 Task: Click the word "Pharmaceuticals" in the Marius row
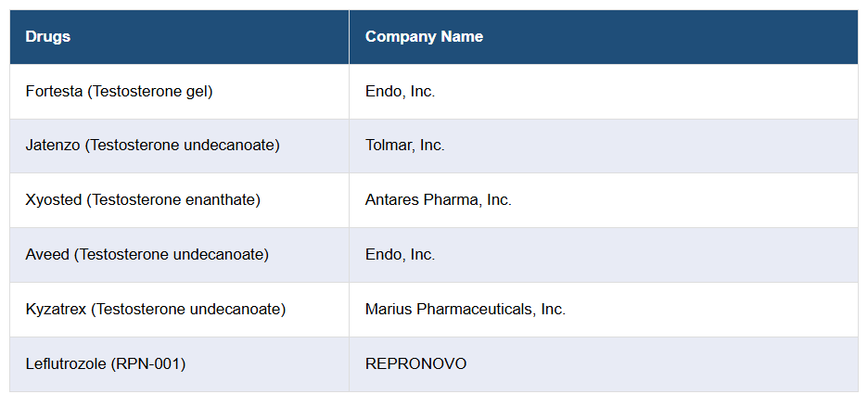(x=473, y=310)
